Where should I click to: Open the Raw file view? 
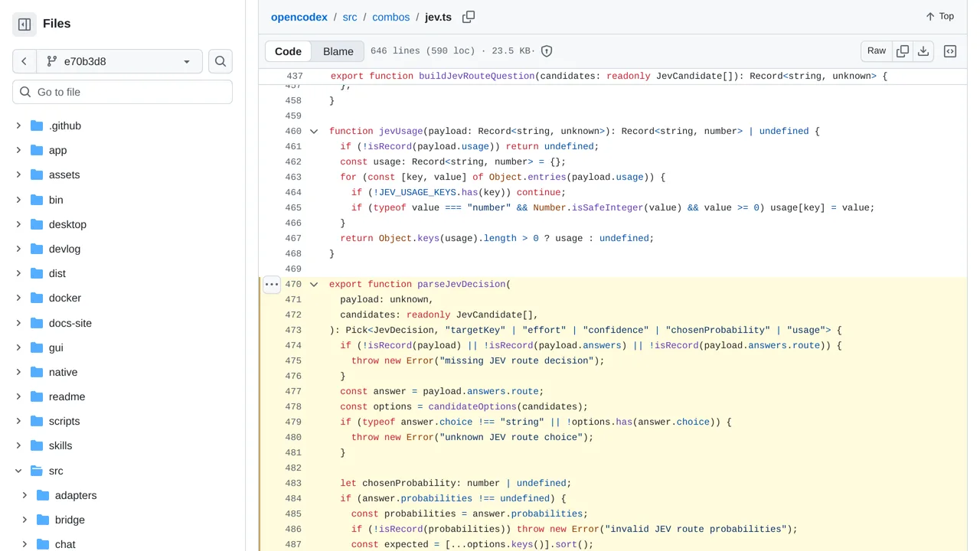[877, 51]
